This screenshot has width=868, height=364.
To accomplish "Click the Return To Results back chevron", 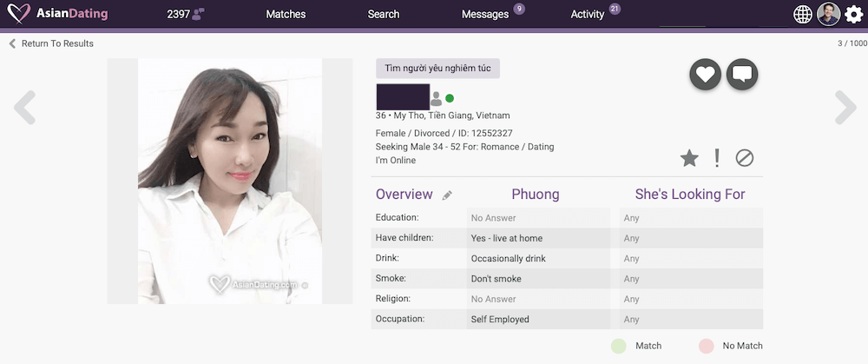I will (x=12, y=43).
